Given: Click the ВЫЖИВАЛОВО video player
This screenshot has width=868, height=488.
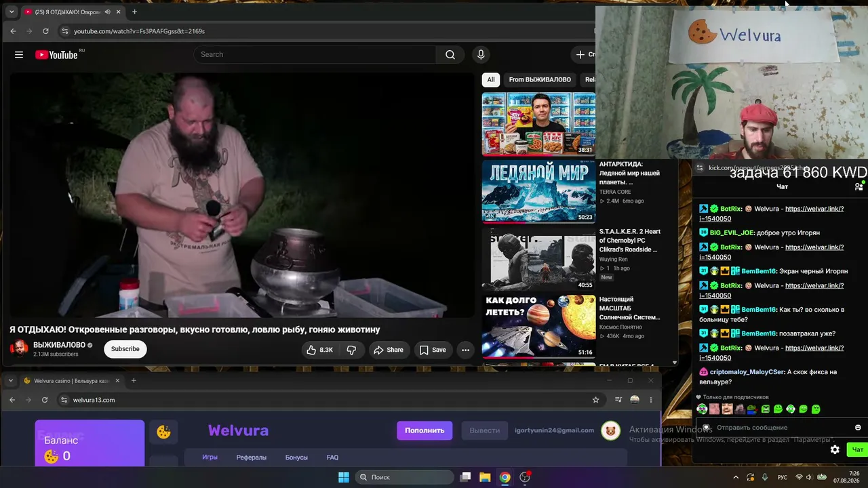Looking at the screenshot, I should 242,195.
